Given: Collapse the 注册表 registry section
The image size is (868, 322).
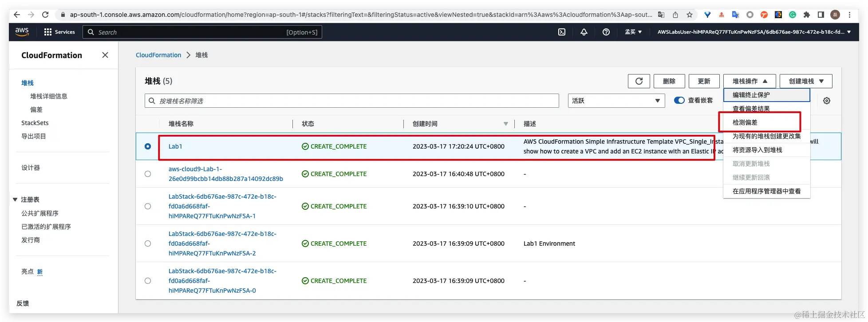Looking at the screenshot, I should click(15, 200).
